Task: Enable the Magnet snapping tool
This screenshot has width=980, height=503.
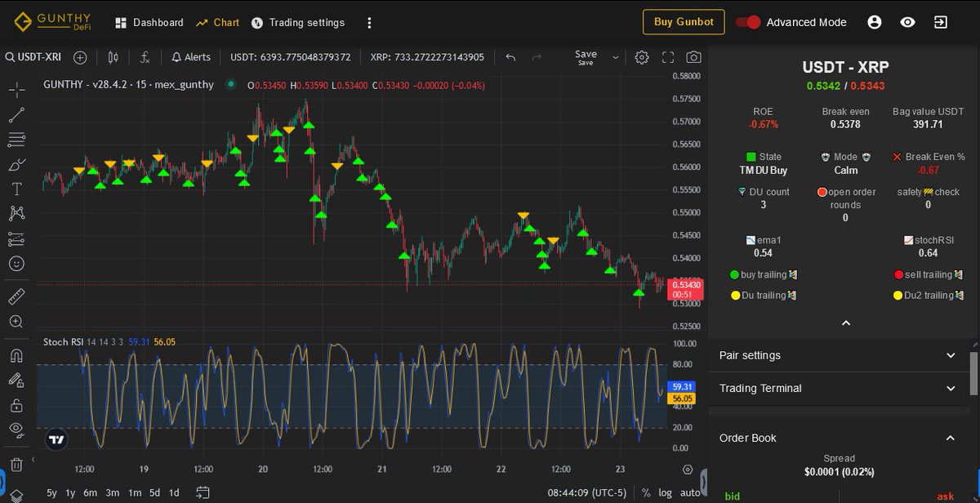Action: [x=16, y=355]
